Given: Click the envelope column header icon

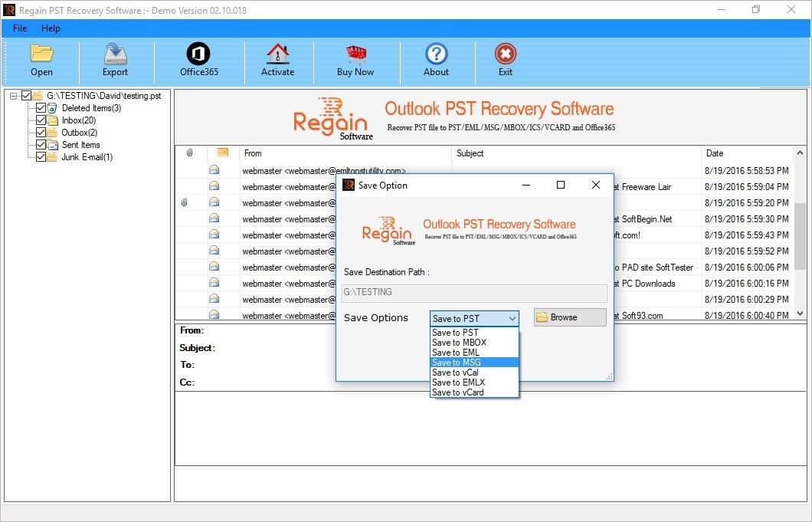Looking at the screenshot, I should [x=222, y=153].
